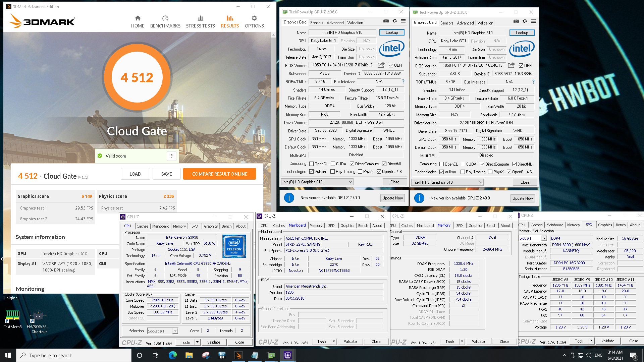Switch to CPU-Z via taskbar icon
The image size is (644, 362).
(287, 355)
